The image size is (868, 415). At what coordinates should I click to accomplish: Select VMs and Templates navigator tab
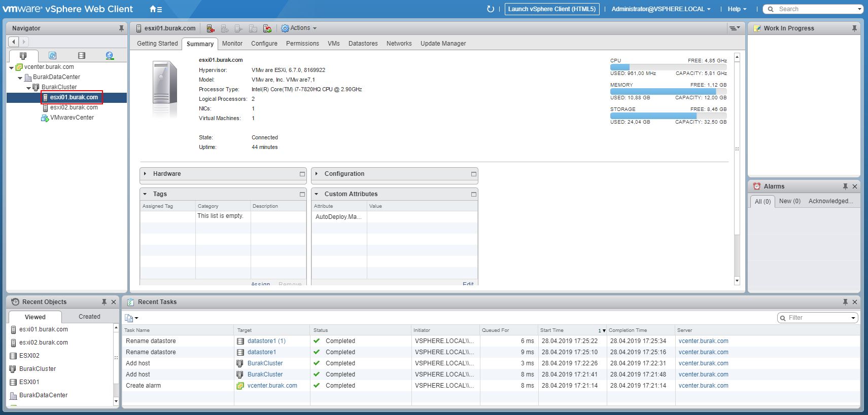click(52, 56)
